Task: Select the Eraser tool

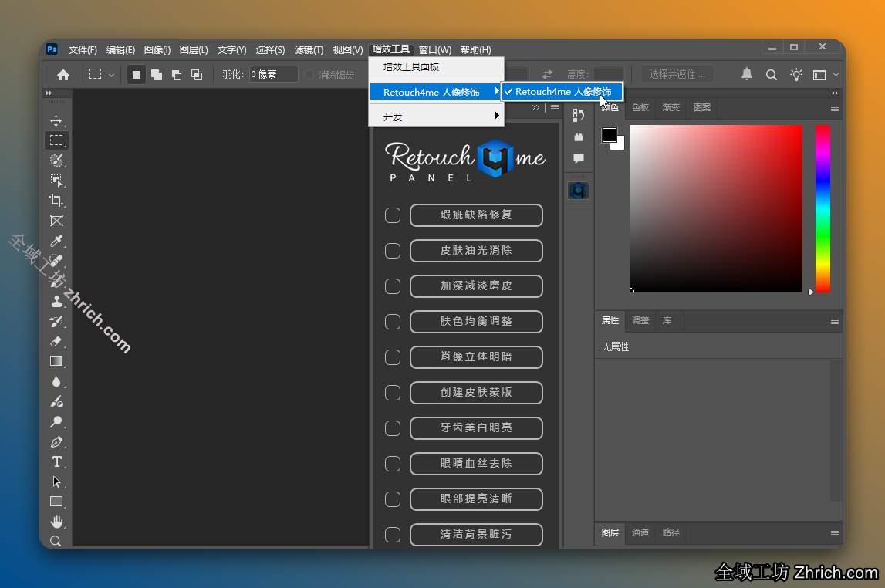Action: tap(56, 341)
